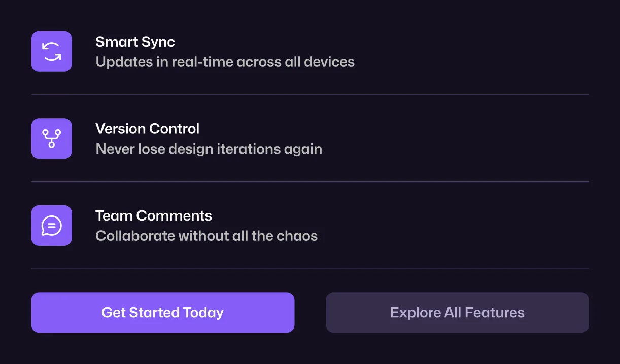
Task: Click divider line below Version Control row
Action: [x=310, y=182]
